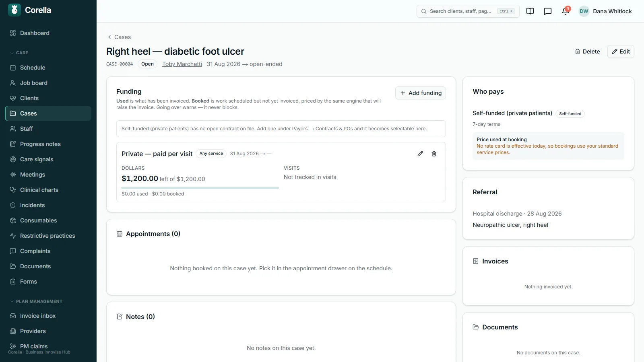Go to Restrictive practices
The width and height of the screenshot is (644, 362).
[48, 236]
